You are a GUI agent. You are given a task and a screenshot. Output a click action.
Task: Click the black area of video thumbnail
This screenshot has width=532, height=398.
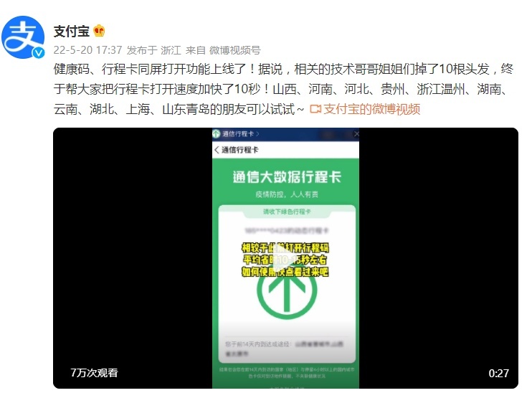133,258
